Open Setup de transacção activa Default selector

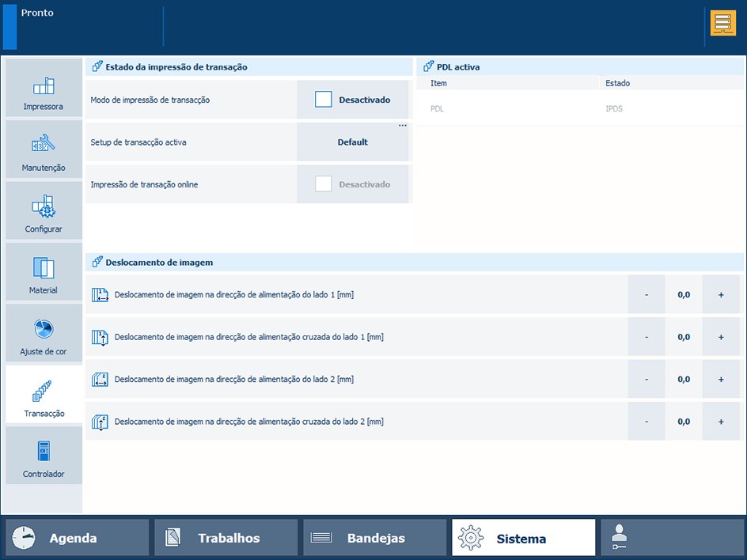(x=353, y=142)
